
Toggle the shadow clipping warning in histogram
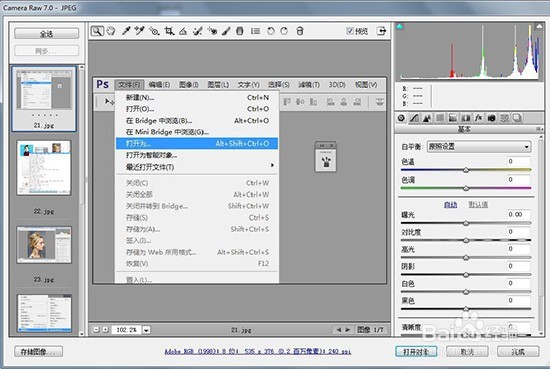point(400,26)
